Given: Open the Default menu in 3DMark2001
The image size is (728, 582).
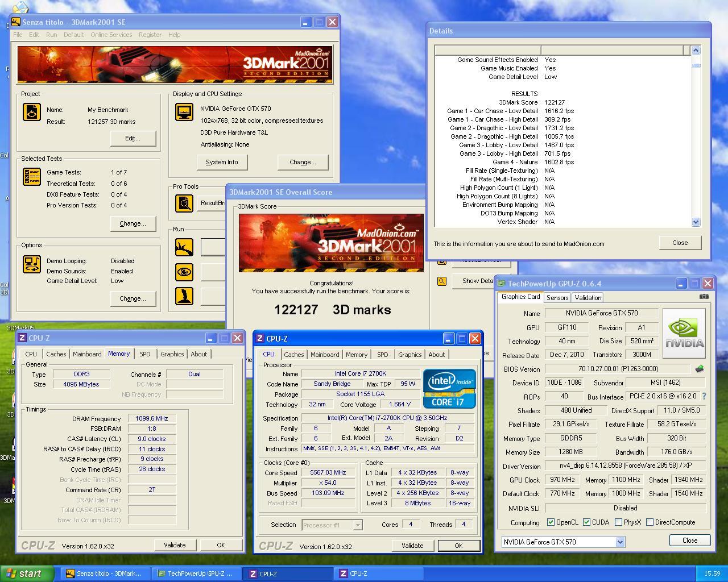Looking at the screenshot, I should point(74,35).
